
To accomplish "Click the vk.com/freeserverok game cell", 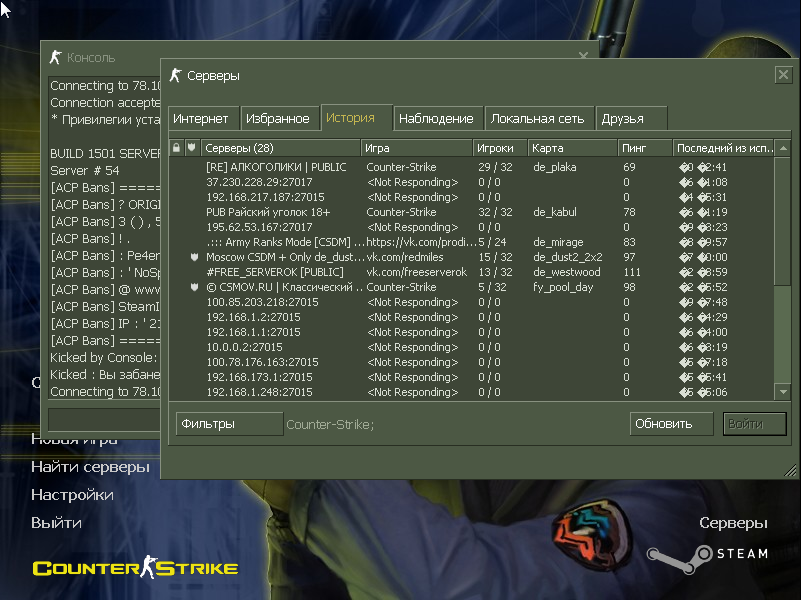I will pos(416,272).
